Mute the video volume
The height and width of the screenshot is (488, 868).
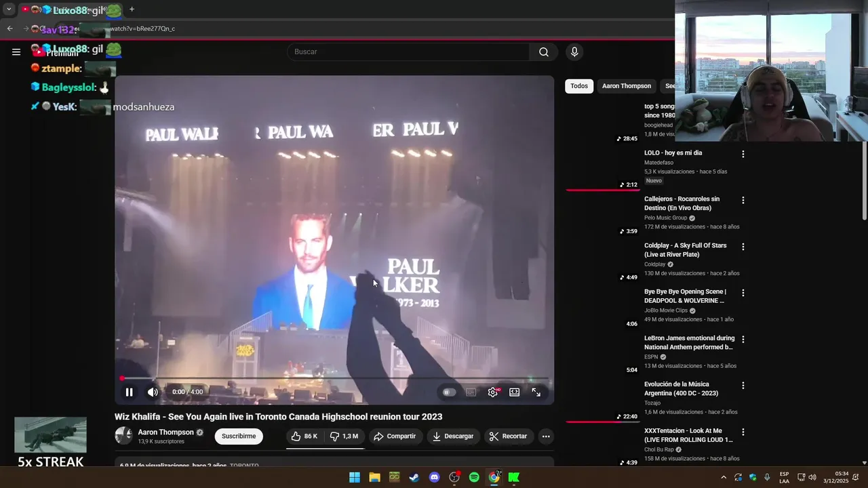tap(153, 392)
